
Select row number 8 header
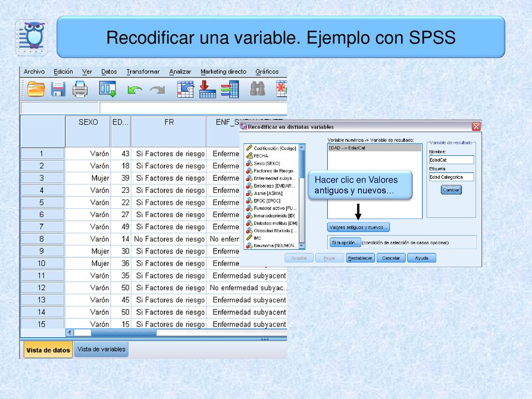pos(43,239)
